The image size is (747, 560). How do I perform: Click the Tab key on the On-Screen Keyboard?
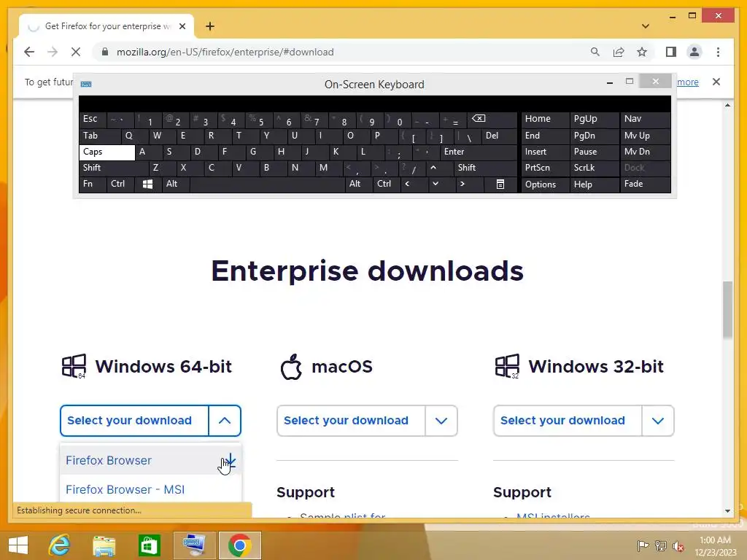point(99,136)
